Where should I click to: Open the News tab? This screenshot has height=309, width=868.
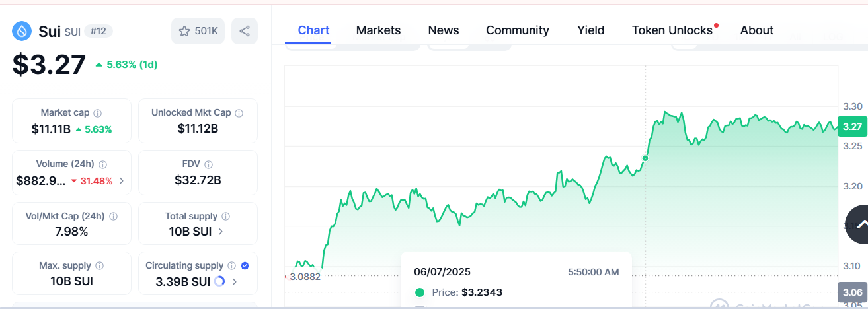point(444,30)
